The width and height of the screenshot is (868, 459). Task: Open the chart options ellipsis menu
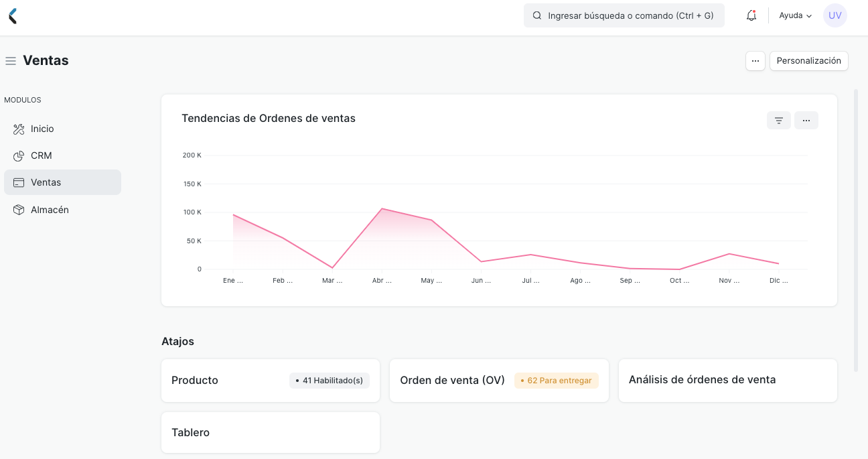(806, 120)
